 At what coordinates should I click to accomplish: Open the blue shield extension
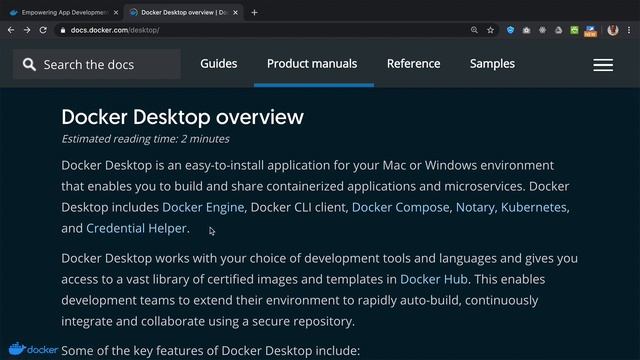point(510,30)
